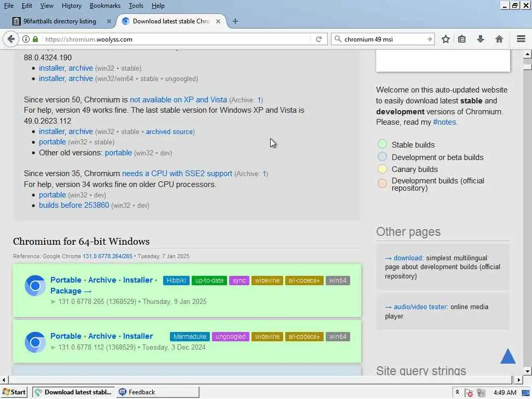Click the Hibbiki tag badge
Viewport: 532px width, 399px height.
tap(176, 280)
